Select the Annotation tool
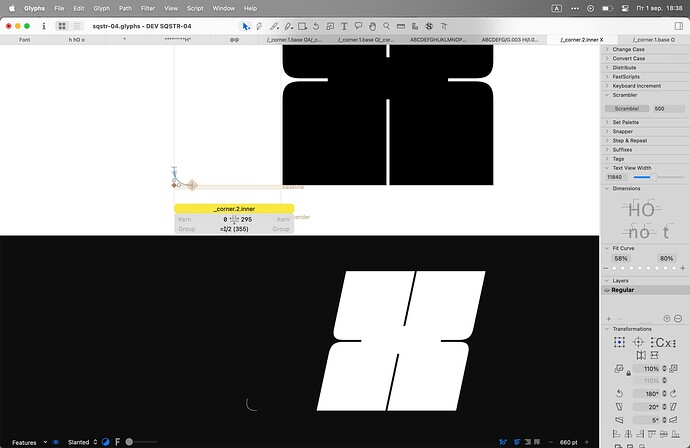 (358, 26)
